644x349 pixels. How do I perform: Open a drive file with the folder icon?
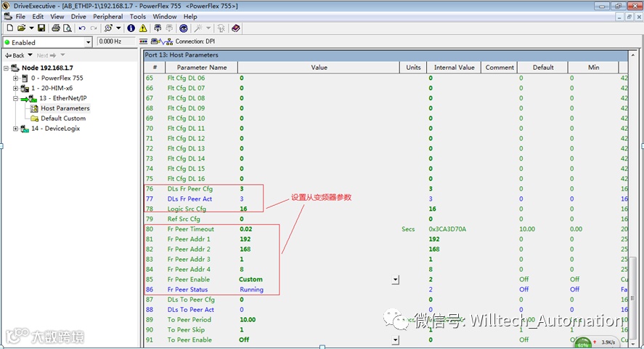click(x=21, y=28)
